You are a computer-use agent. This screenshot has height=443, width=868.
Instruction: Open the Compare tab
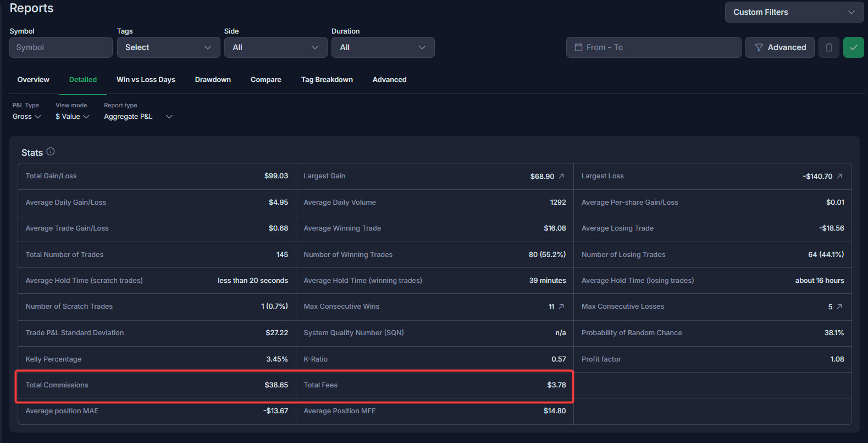point(266,80)
